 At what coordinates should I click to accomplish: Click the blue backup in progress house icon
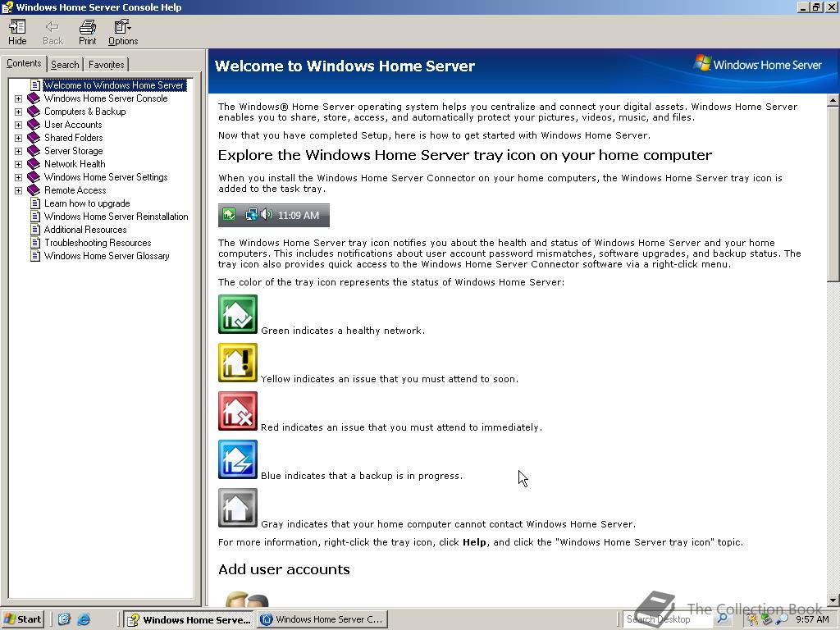238,459
